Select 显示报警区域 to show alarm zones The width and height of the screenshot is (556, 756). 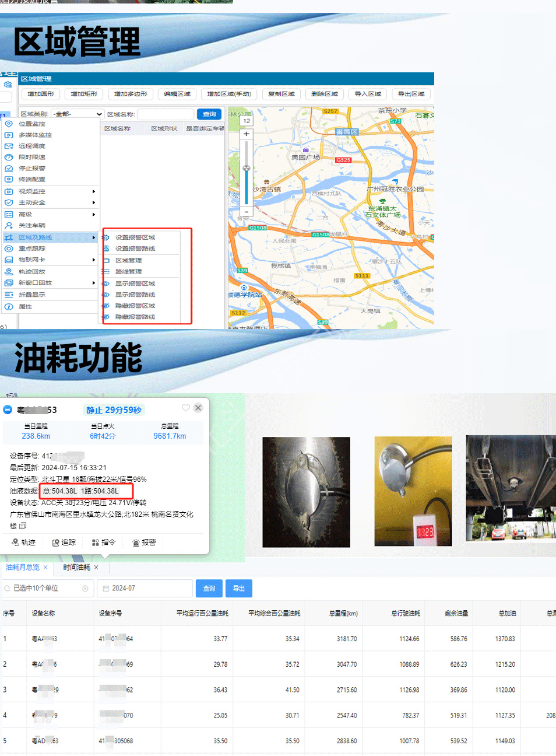135,283
